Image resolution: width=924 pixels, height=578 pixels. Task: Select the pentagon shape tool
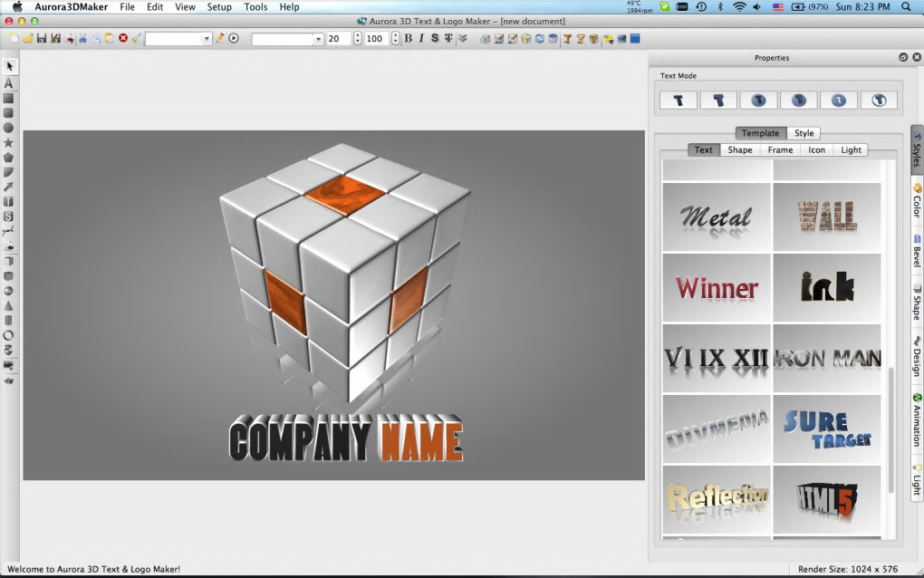pyautogui.click(x=9, y=158)
